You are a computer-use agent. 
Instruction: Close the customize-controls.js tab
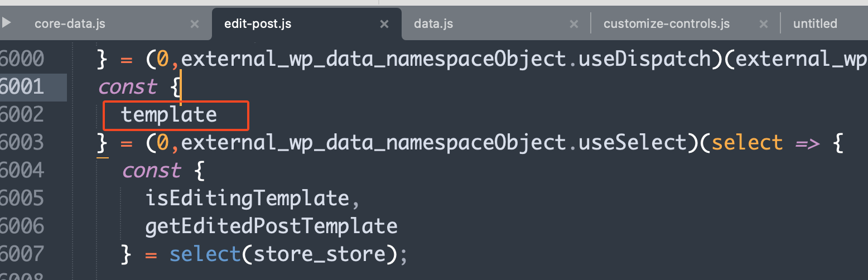point(764,24)
